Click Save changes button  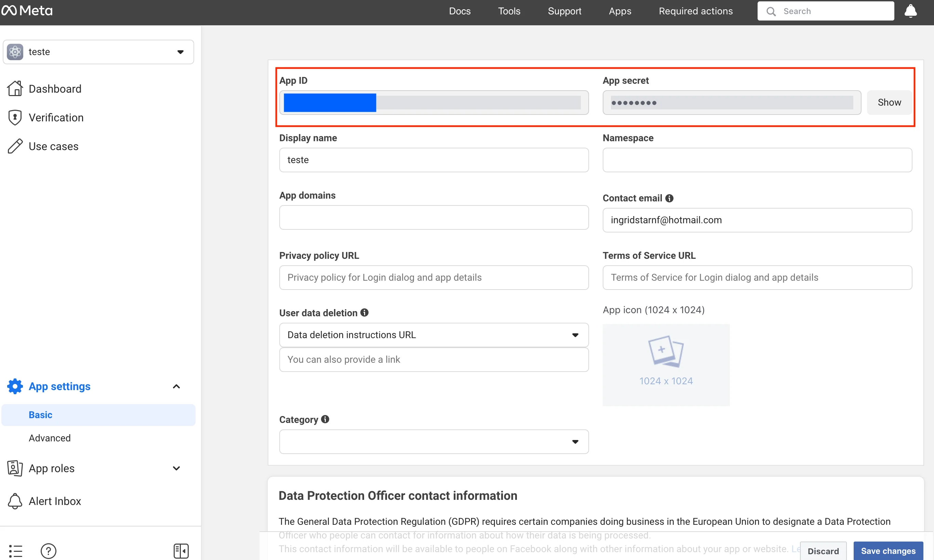click(888, 551)
